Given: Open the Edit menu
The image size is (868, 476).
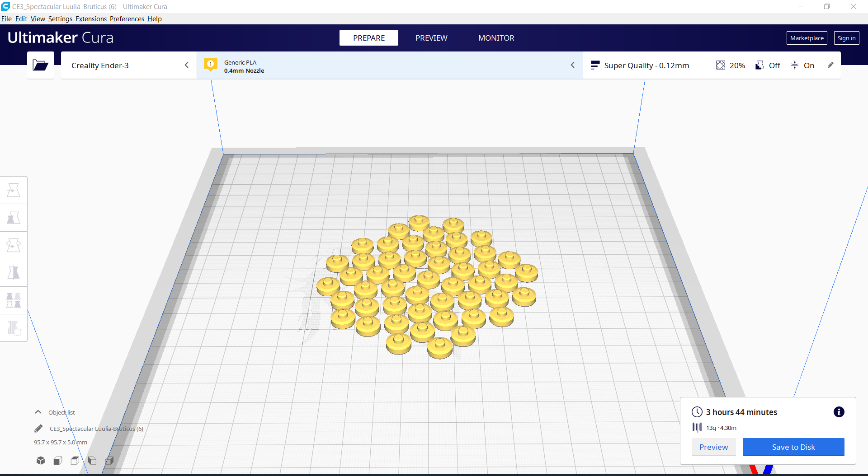Looking at the screenshot, I should click(21, 19).
